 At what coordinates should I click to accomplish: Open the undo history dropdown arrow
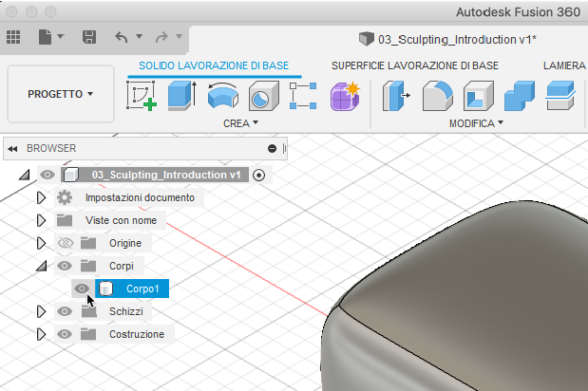click(x=139, y=36)
